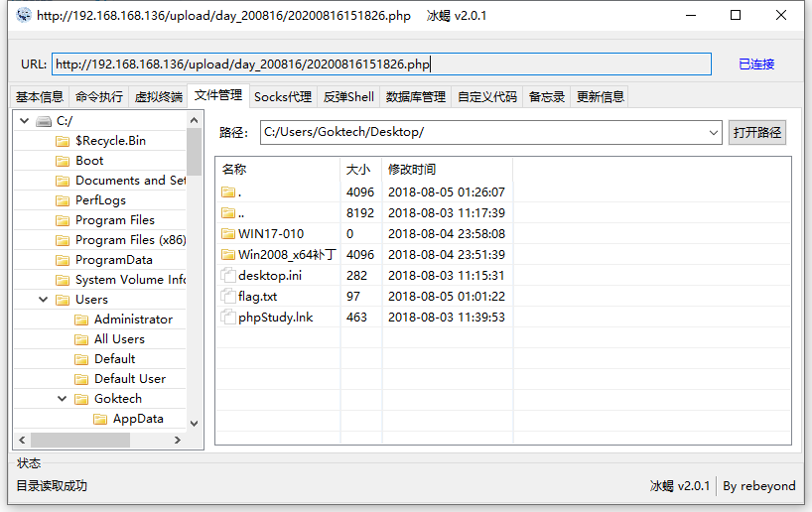The width and height of the screenshot is (812, 512).
Task: Open the Socks代理 tab
Action: coord(283,97)
